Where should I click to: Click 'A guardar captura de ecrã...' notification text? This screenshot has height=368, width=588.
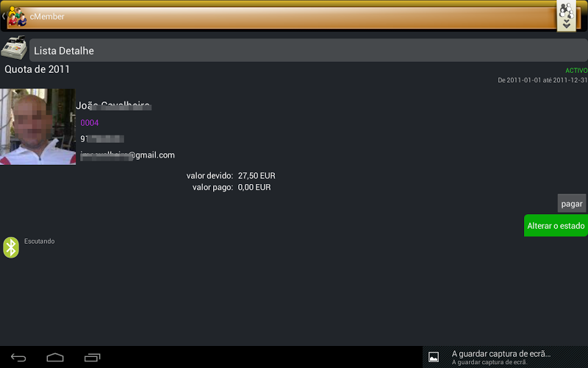(x=501, y=354)
